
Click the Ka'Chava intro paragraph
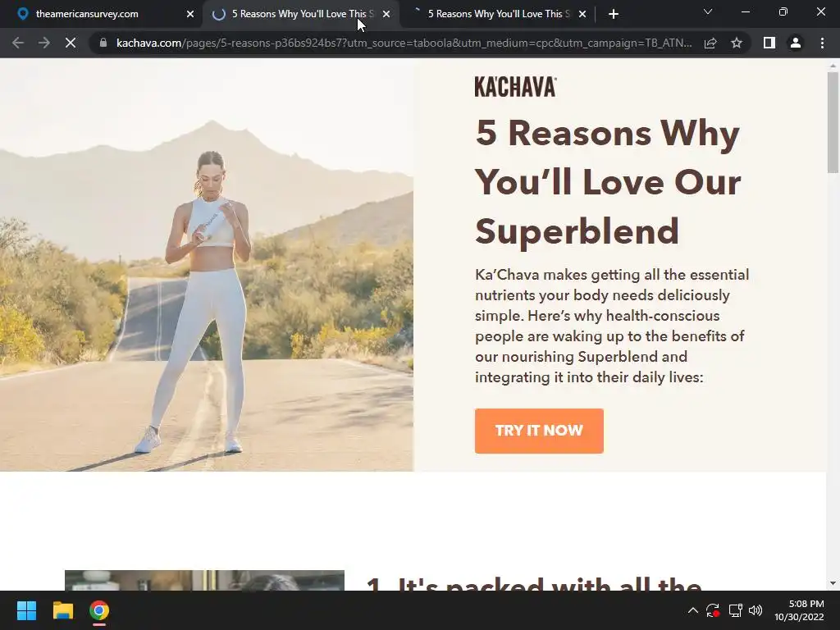click(x=612, y=326)
